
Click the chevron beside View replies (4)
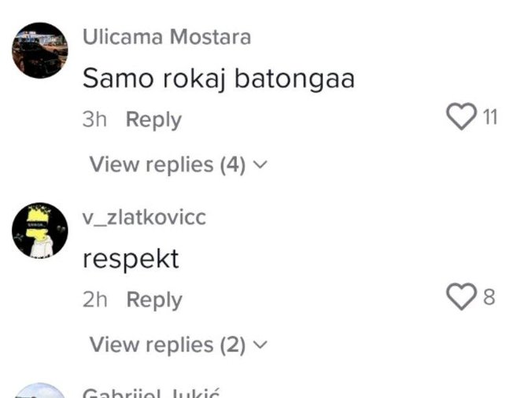[x=262, y=165]
